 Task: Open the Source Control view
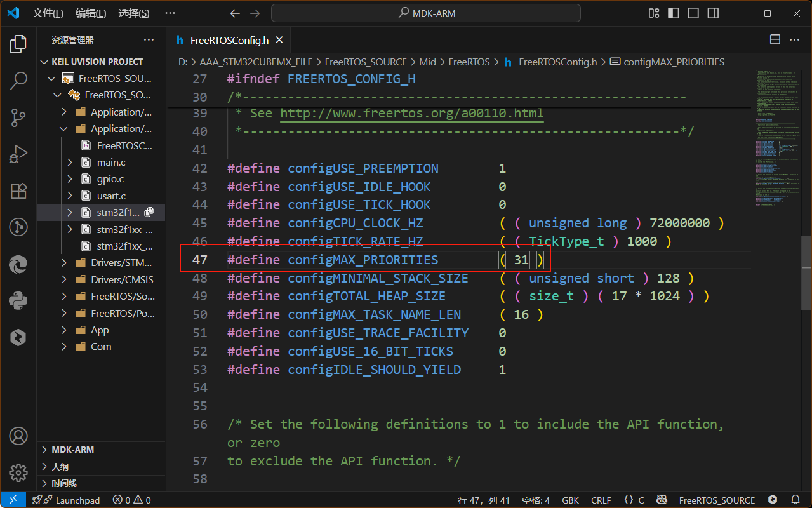click(x=18, y=117)
